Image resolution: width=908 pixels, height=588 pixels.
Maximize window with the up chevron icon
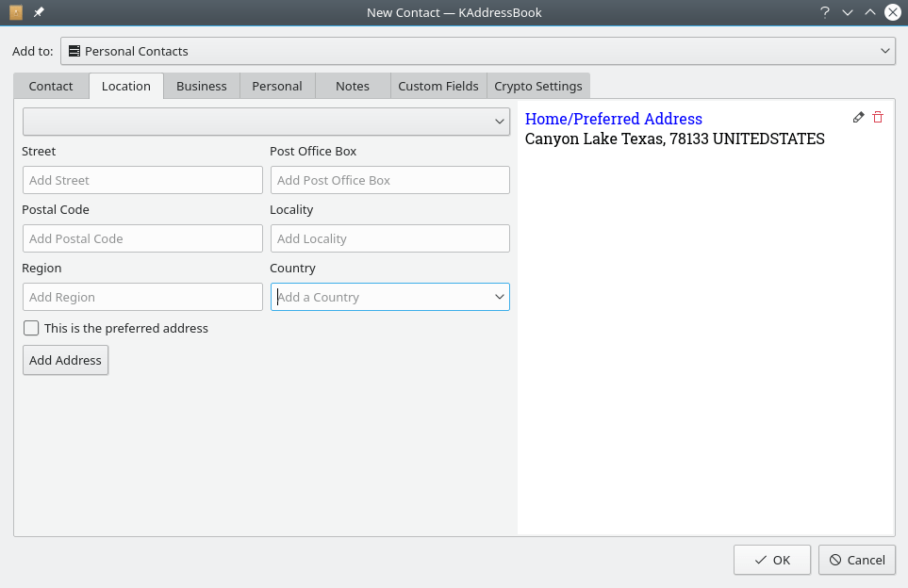(x=869, y=12)
